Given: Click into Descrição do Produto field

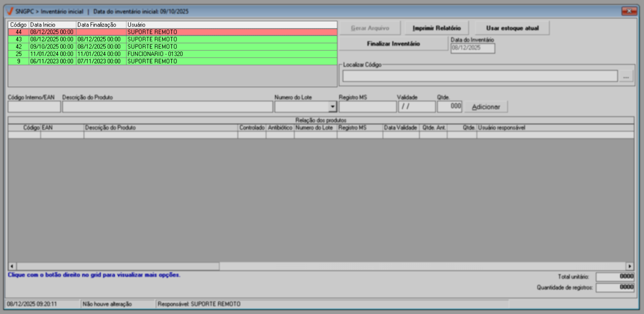Looking at the screenshot, I should 167,106.
